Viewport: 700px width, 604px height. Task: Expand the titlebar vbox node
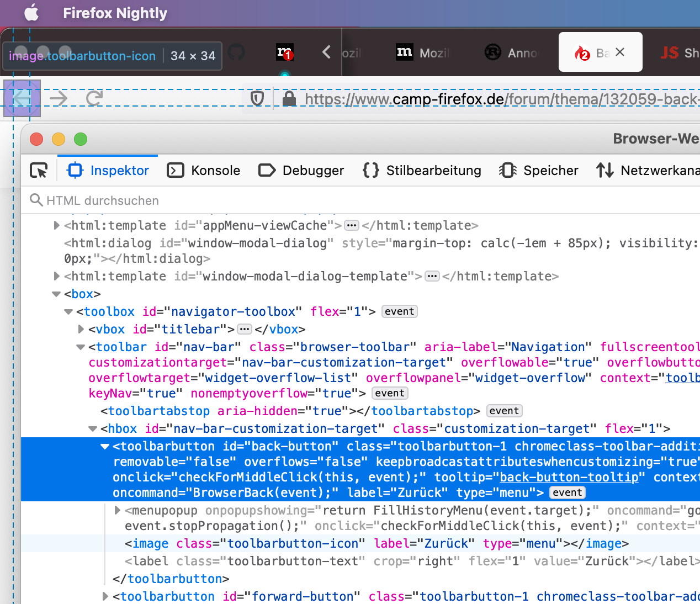81,330
